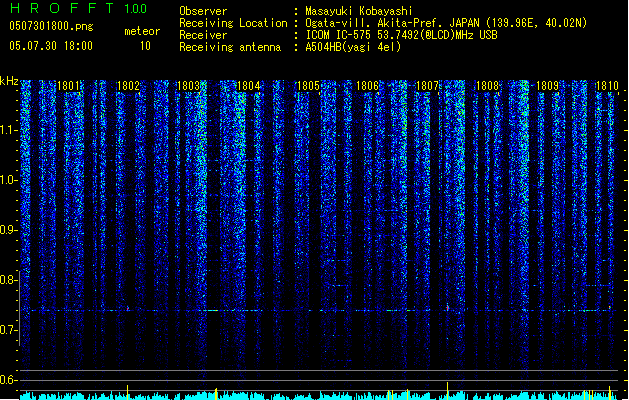This screenshot has width=629, height=400.
Task: Click the 1801 time marker
Action: point(68,86)
